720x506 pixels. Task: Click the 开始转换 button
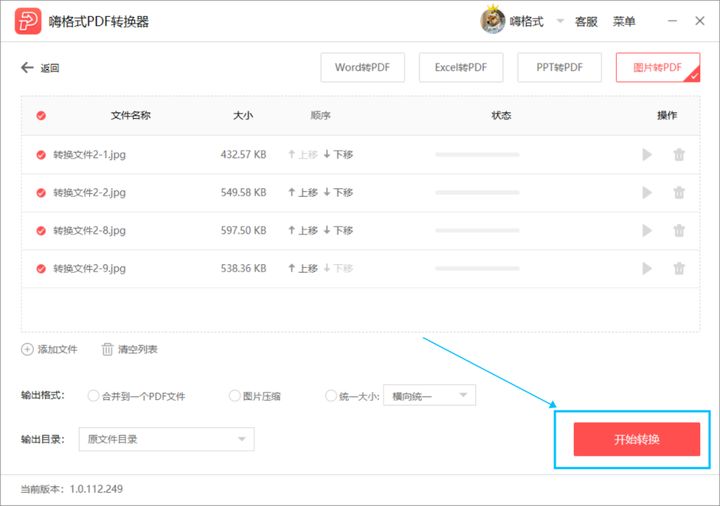point(637,439)
